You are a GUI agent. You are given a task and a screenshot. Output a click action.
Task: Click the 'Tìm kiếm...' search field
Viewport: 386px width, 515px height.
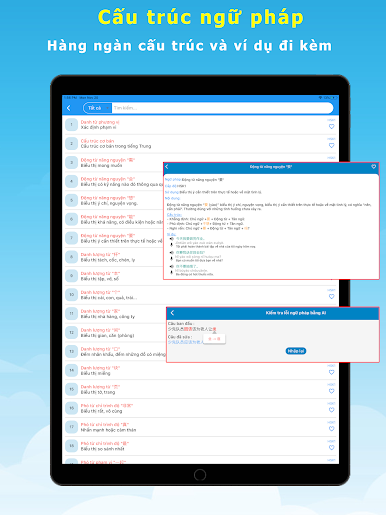[222, 108]
